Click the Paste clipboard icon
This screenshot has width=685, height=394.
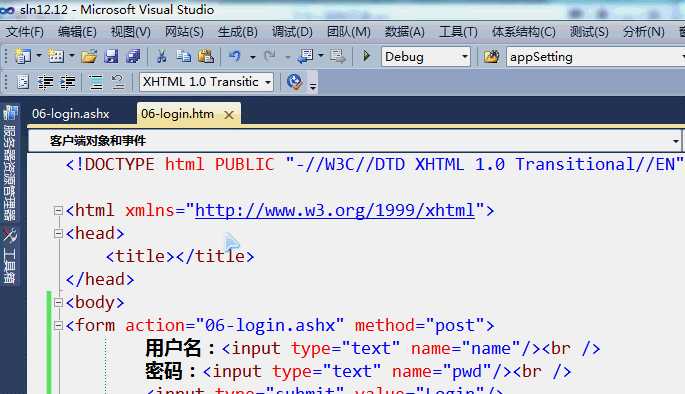click(x=206, y=56)
